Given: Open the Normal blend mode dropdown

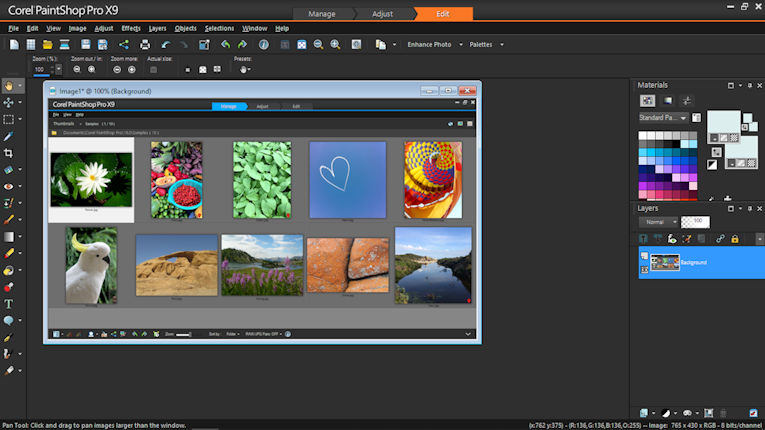Looking at the screenshot, I should (x=658, y=222).
